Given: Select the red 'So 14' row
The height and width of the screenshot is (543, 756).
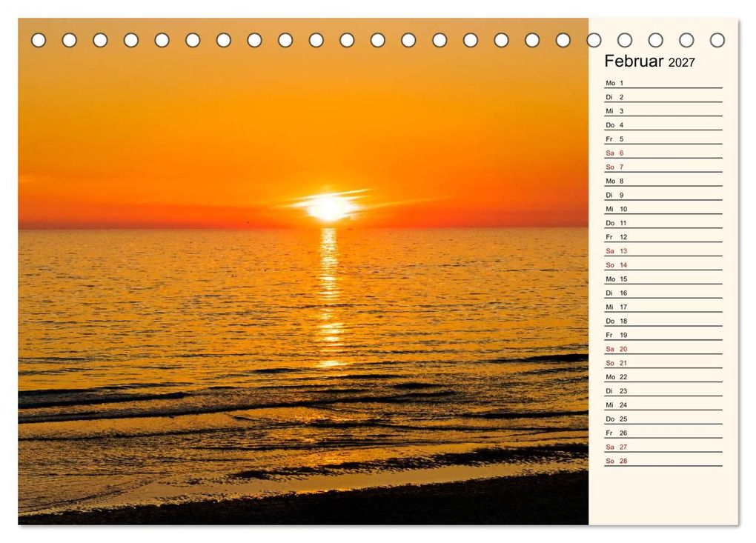Looking at the screenshot, I should coord(663,264).
